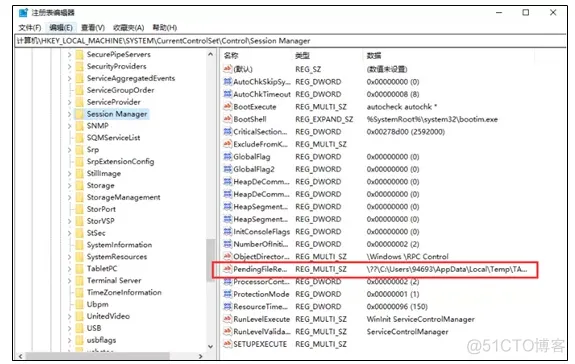Click the StorageManagement folder icon
Screen dimensions: 575x364
point(79,198)
